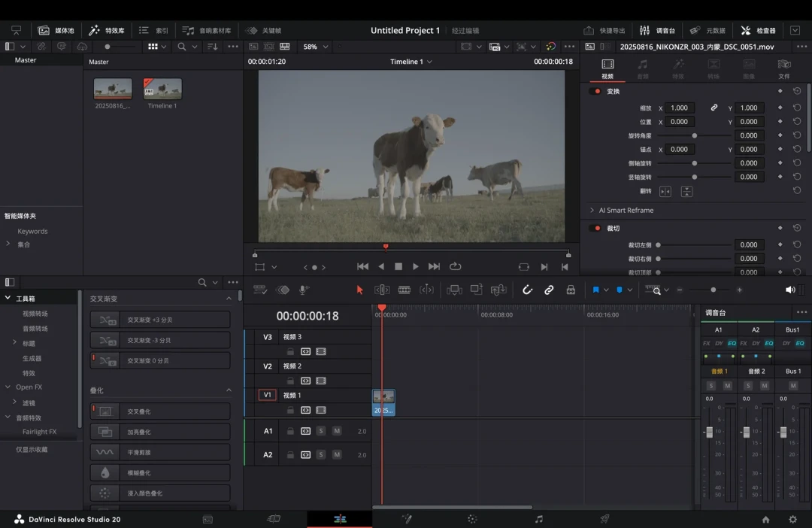Expand the AI Smart Reframe section
This screenshot has height=528, width=812.
pyautogui.click(x=592, y=211)
